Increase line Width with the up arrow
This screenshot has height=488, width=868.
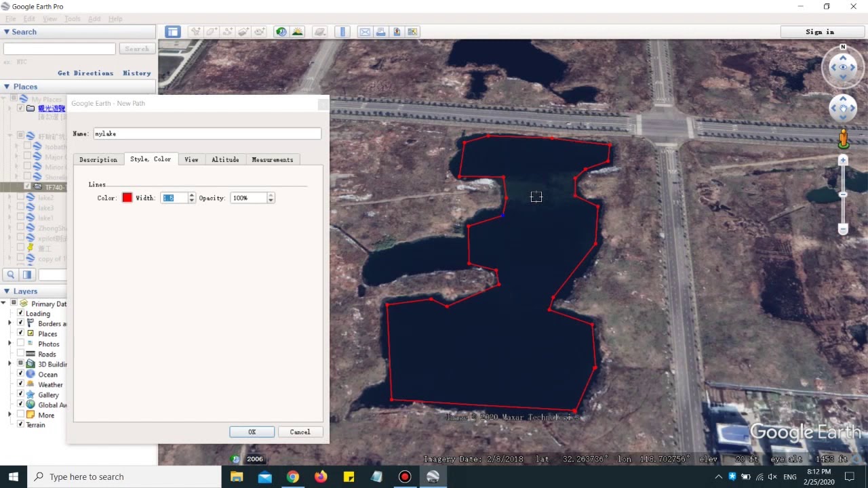click(192, 195)
